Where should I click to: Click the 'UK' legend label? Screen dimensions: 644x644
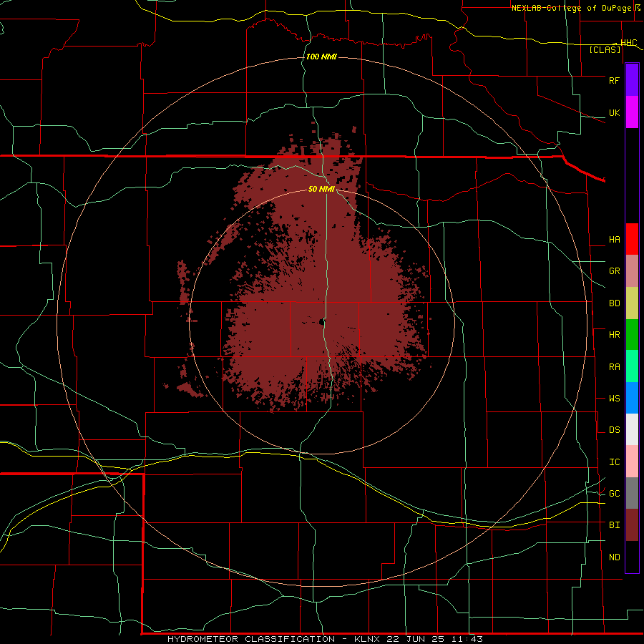point(614,113)
